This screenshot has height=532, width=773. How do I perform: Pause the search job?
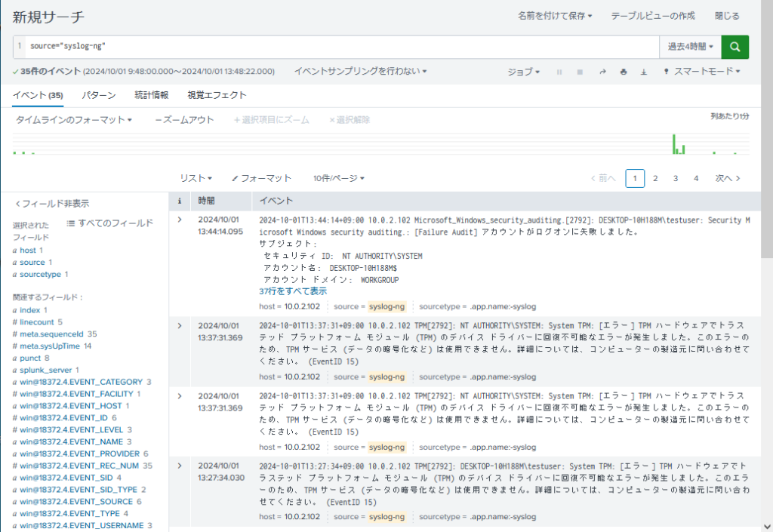click(559, 72)
